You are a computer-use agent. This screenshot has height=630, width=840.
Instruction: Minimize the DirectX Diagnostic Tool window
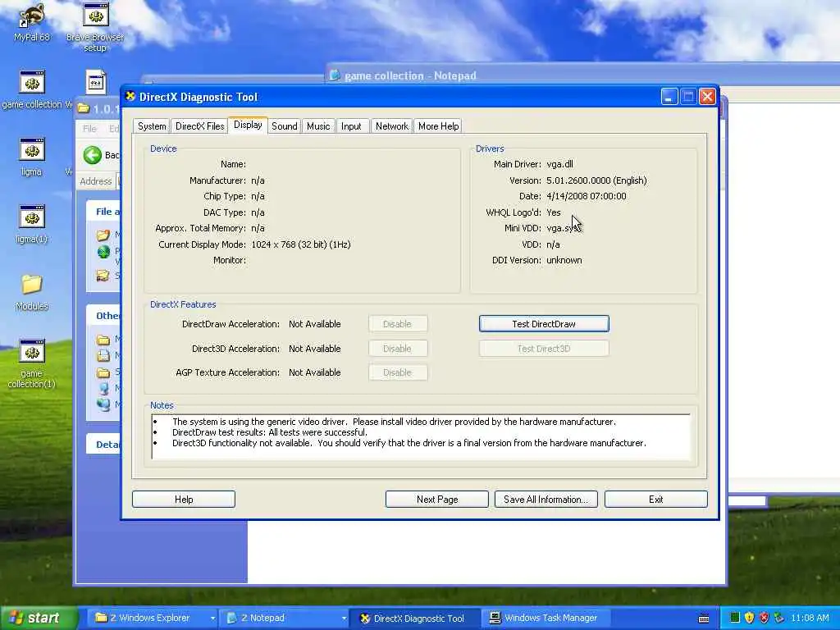coord(669,97)
